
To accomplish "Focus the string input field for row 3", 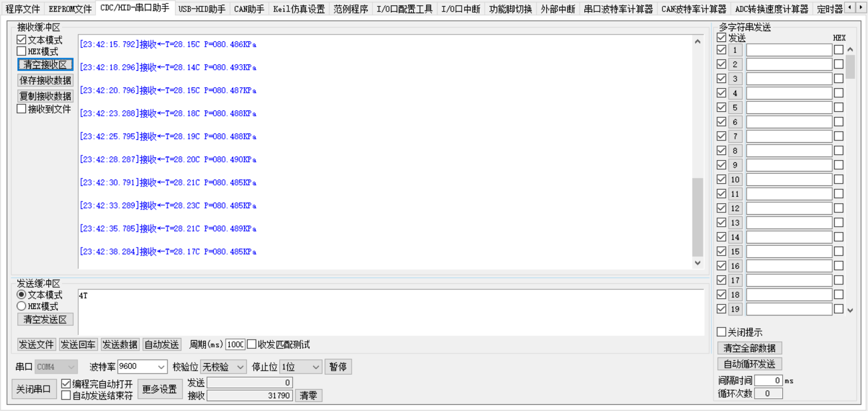I will (x=789, y=79).
